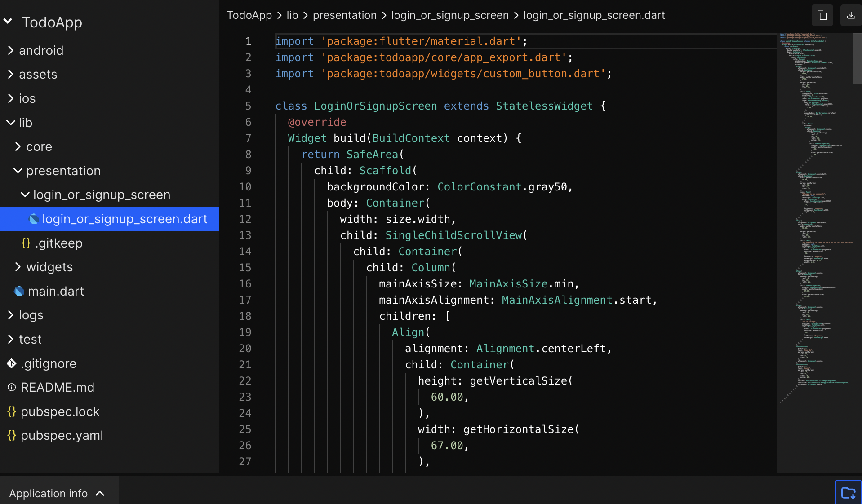Click BuildContext in the build method
Viewport: 862px width, 504px height.
[411, 138]
